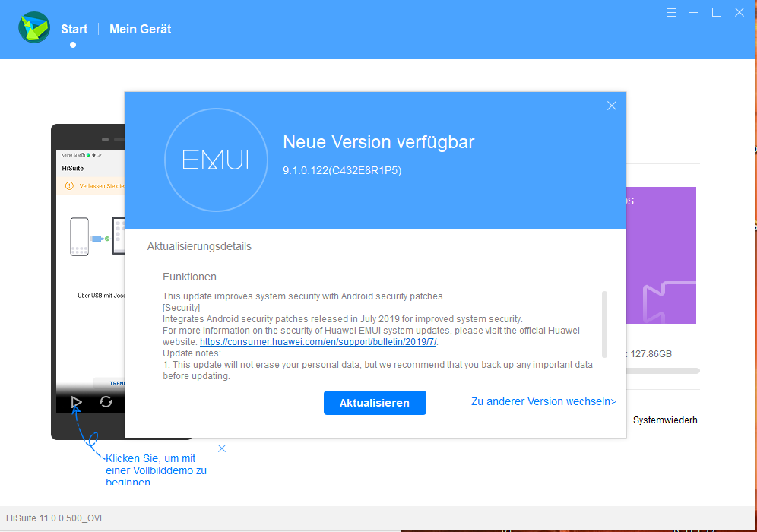Click the Neue Version verfügbar title
The height and width of the screenshot is (532, 757).
click(x=378, y=142)
